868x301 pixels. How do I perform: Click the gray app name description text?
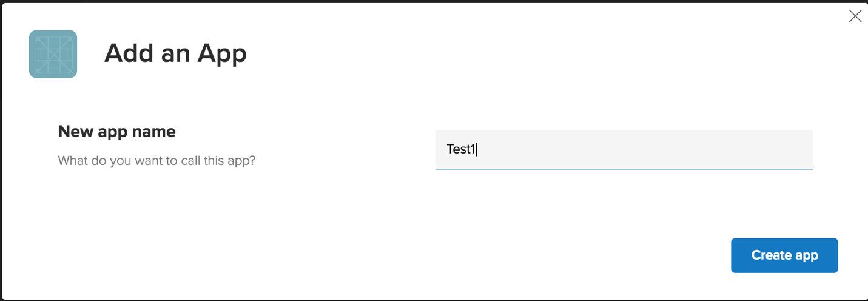(156, 161)
